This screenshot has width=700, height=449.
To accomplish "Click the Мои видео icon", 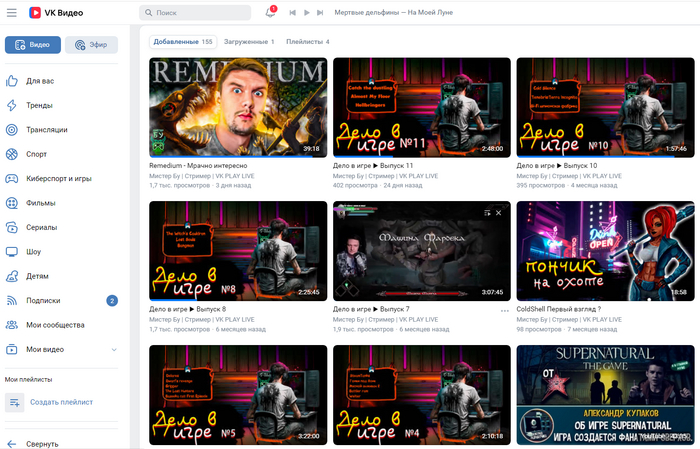I will click(12, 349).
